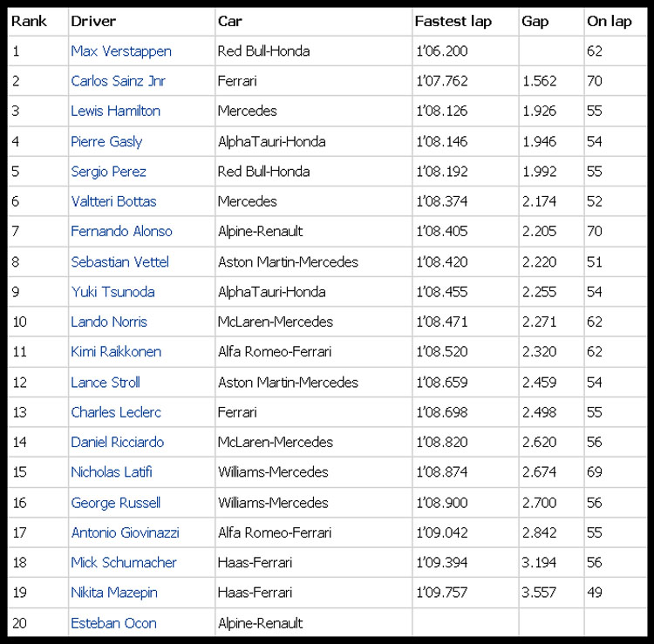Image resolution: width=654 pixels, height=644 pixels.
Task: Open the George Russell link
Action: 115,503
